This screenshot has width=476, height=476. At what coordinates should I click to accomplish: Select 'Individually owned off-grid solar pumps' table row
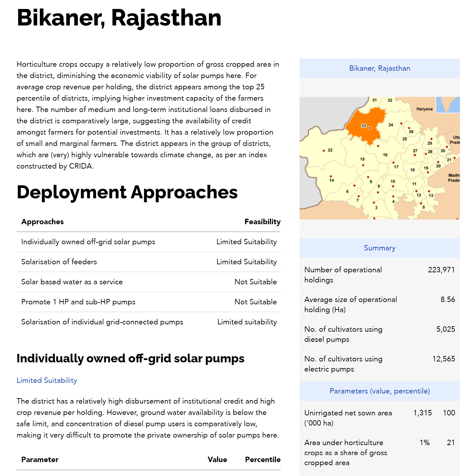click(x=148, y=242)
